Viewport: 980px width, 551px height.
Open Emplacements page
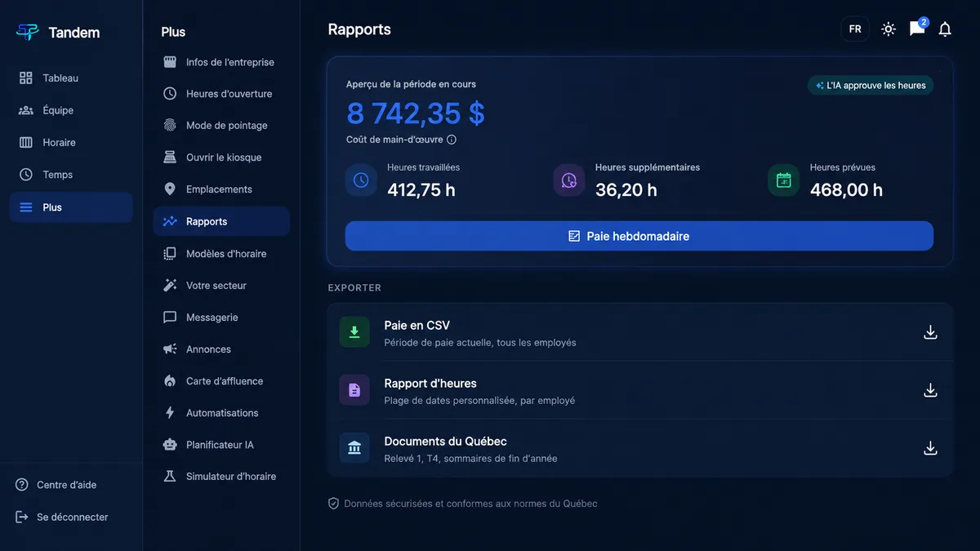pos(221,189)
